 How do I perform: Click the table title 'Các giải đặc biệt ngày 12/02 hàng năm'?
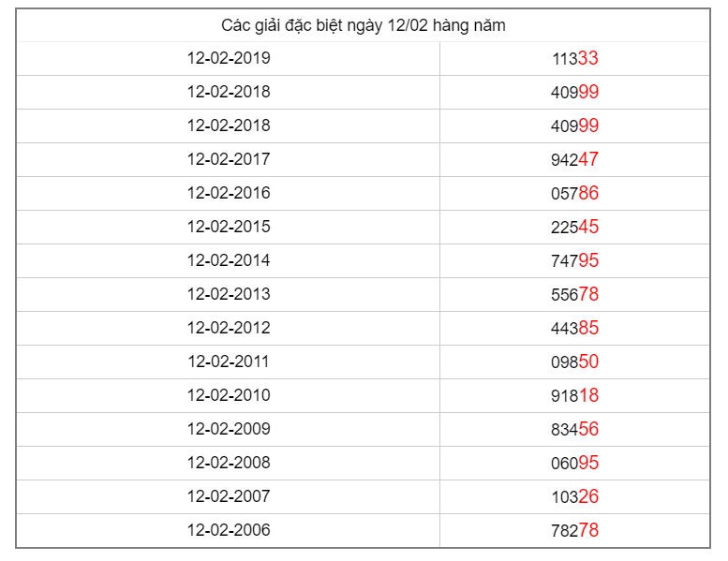(364, 25)
